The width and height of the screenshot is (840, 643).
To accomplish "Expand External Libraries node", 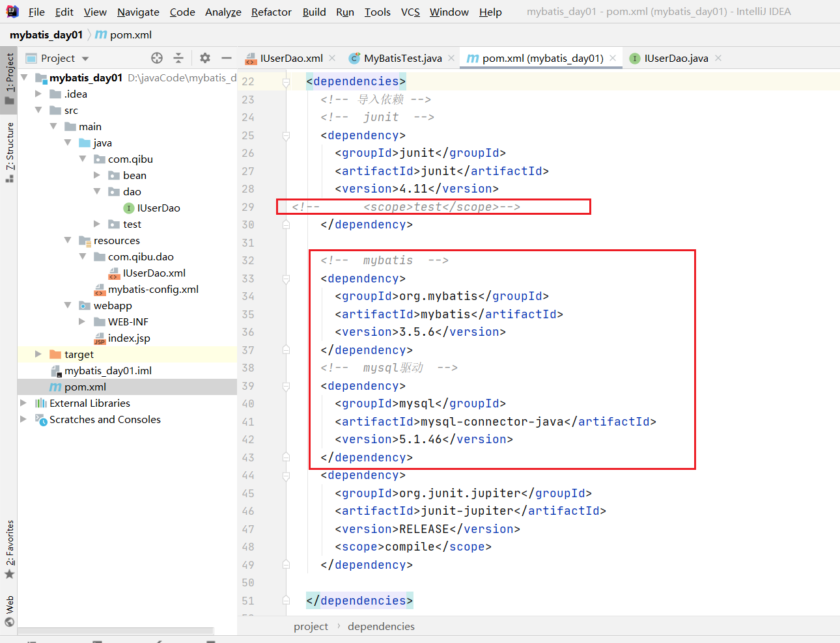I will tap(24, 403).
